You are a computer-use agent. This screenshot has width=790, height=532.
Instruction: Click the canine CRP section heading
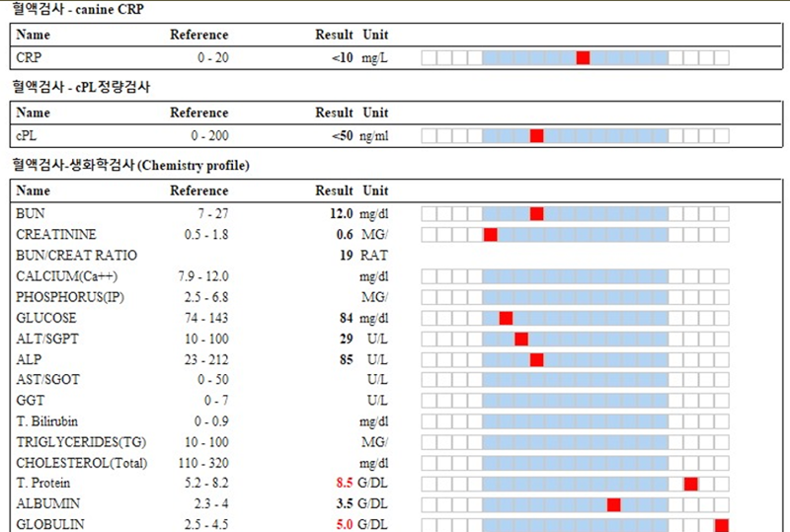(78, 9)
